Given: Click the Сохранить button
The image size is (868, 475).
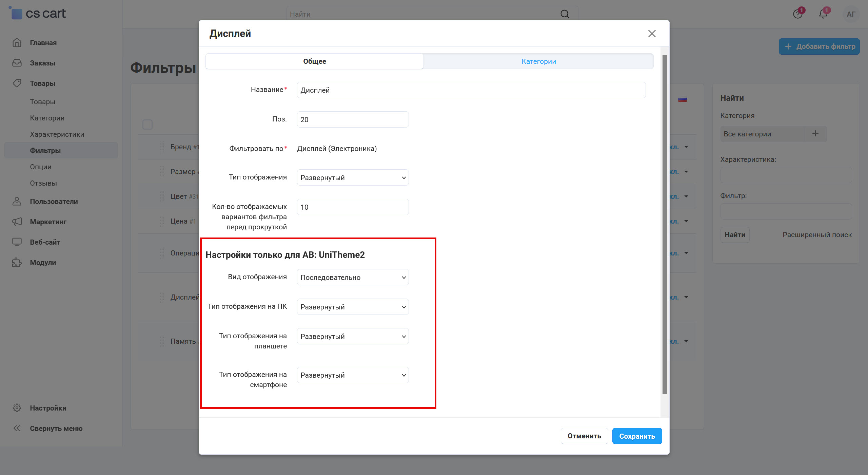Looking at the screenshot, I should point(637,436).
